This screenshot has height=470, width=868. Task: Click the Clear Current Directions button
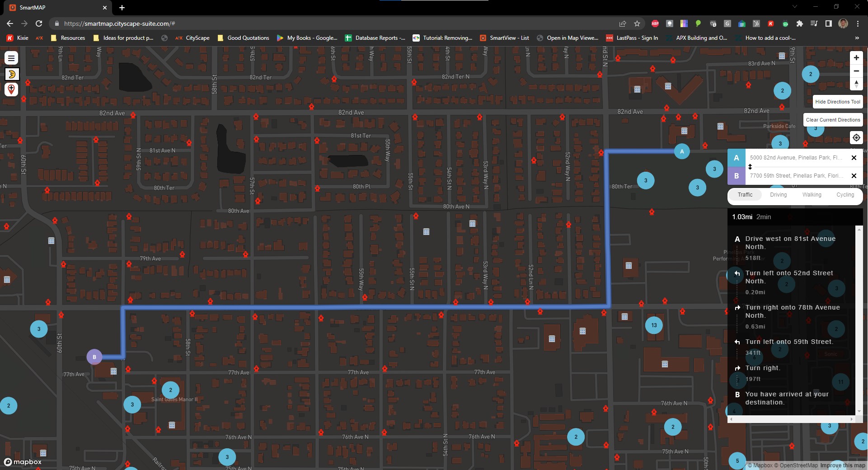pos(833,120)
